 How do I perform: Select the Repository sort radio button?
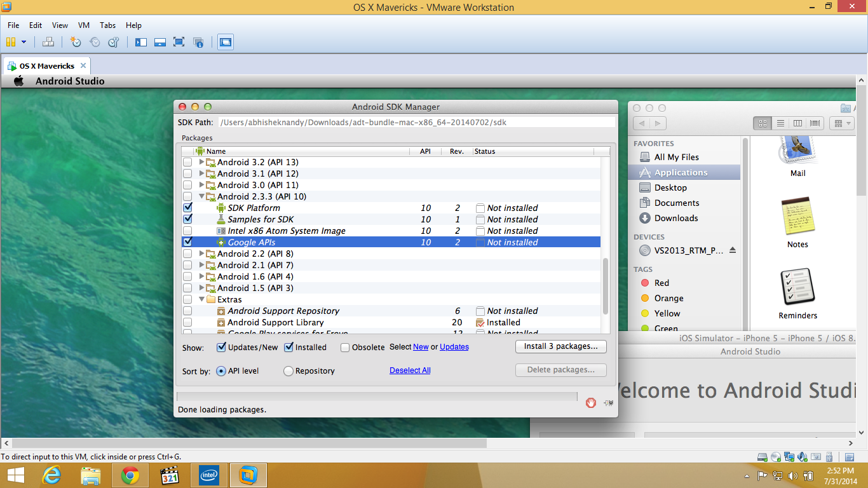(x=288, y=371)
